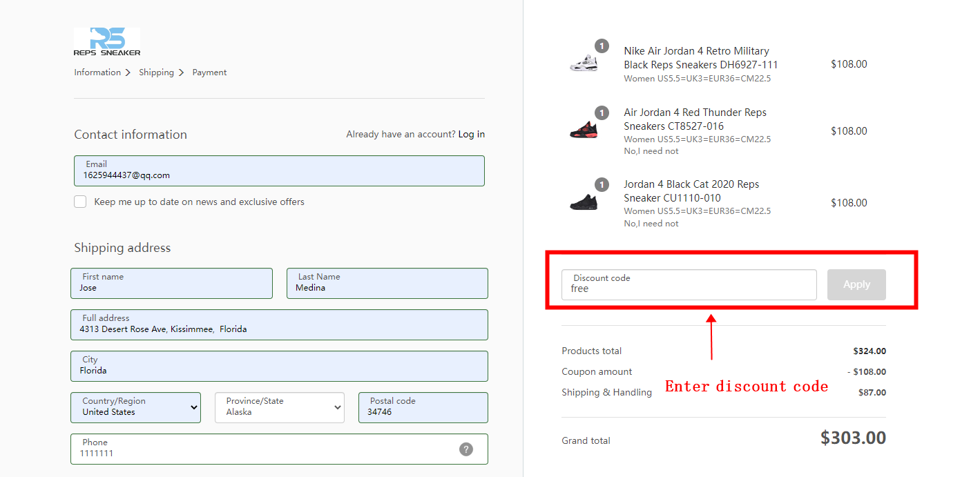Click the Air Jordan 4 Red Thunder product name
This screenshot has width=980, height=477.
point(695,119)
